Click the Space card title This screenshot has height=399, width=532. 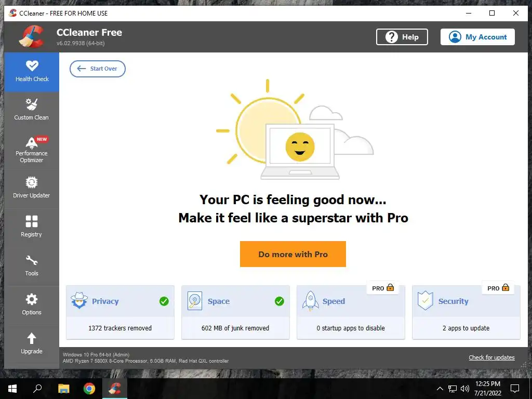point(219,301)
